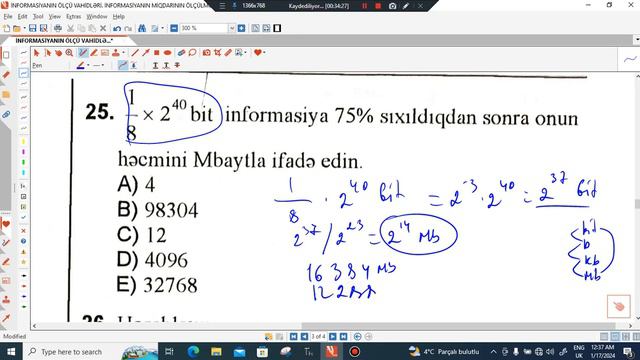Screen dimensions: 640x360
Task: Choose the Pencil tool in annotation toolbar
Action: point(83,53)
